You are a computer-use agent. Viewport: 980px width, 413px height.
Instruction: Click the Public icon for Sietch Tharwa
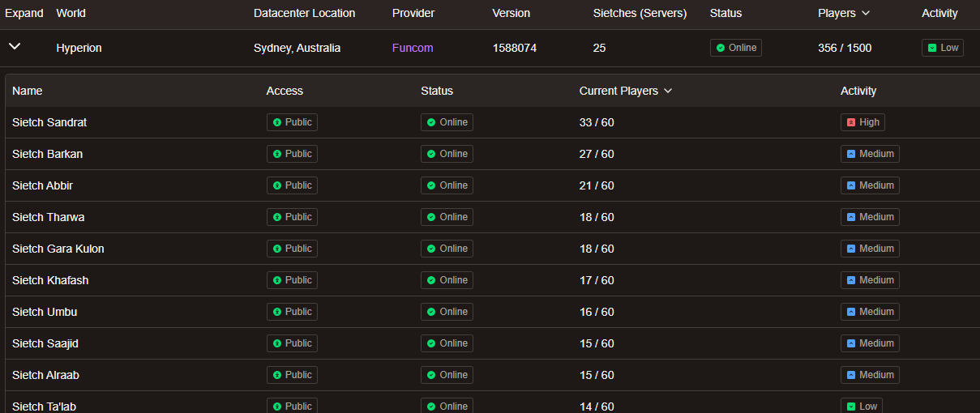[x=277, y=217]
